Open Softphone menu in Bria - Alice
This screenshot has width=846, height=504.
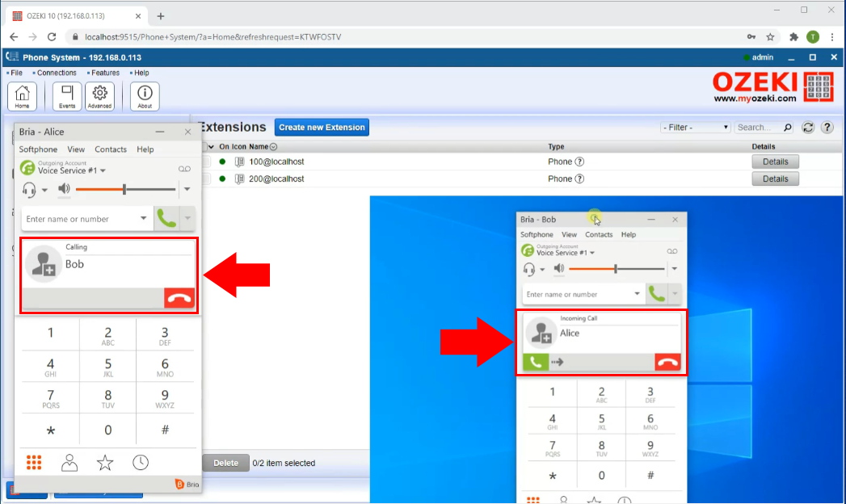(x=38, y=149)
